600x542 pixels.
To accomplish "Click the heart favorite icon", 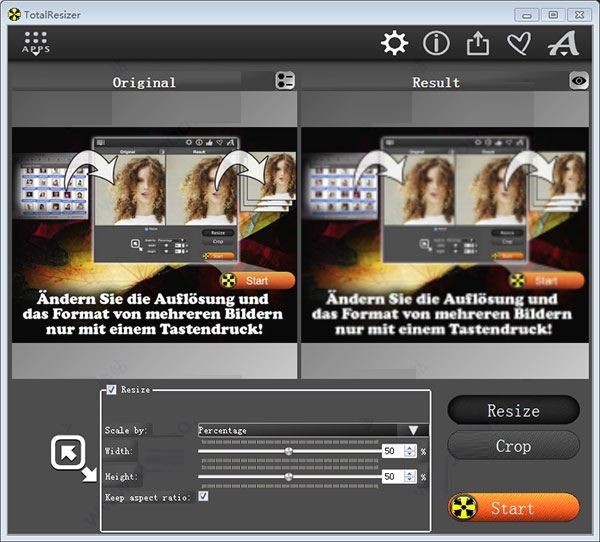I will pos(519,44).
